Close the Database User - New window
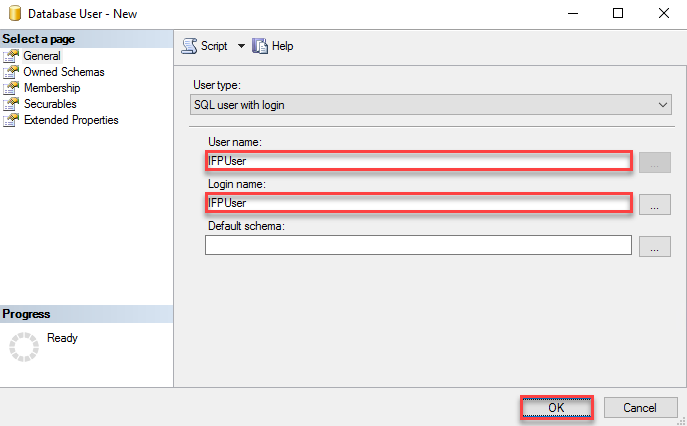 [664, 13]
